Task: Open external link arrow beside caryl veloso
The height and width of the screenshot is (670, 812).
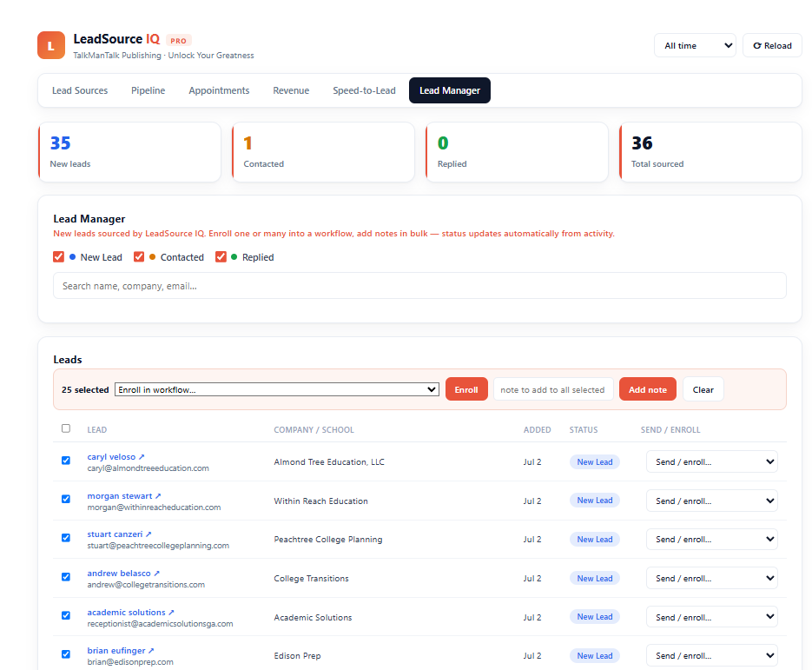Action: click(142, 457)
